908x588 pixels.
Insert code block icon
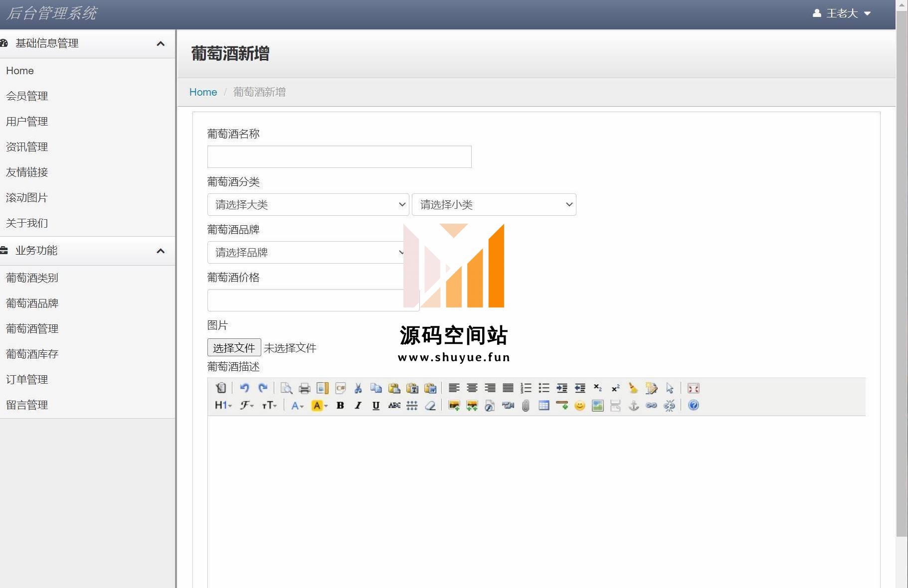tap(341, 388)
